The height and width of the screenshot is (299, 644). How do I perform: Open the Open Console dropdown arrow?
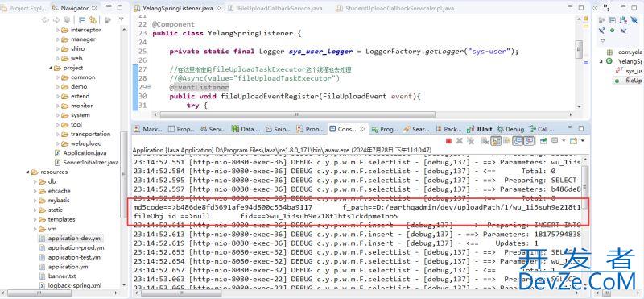(x=583, y=141)
